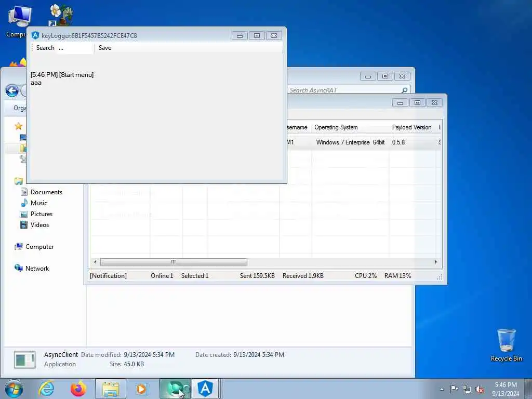This screenshot has height=399, width=532.
Task: Show hidden tray icons arrow
Action: 442,389
